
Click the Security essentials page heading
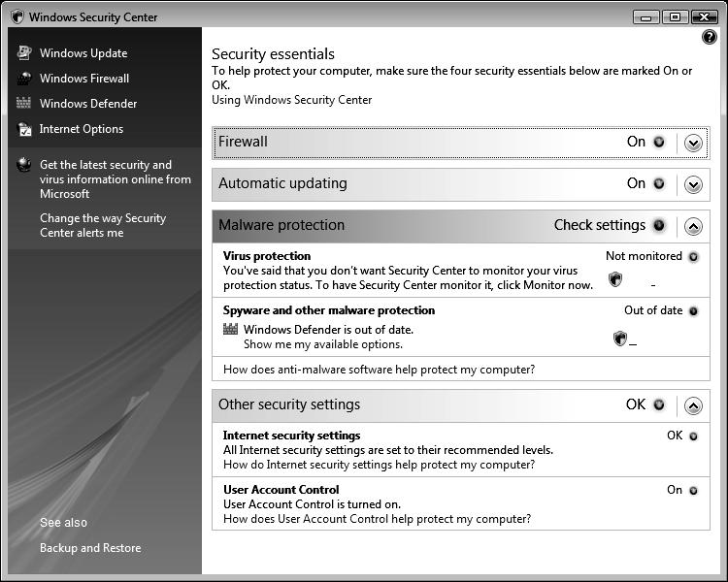(273, 54)
